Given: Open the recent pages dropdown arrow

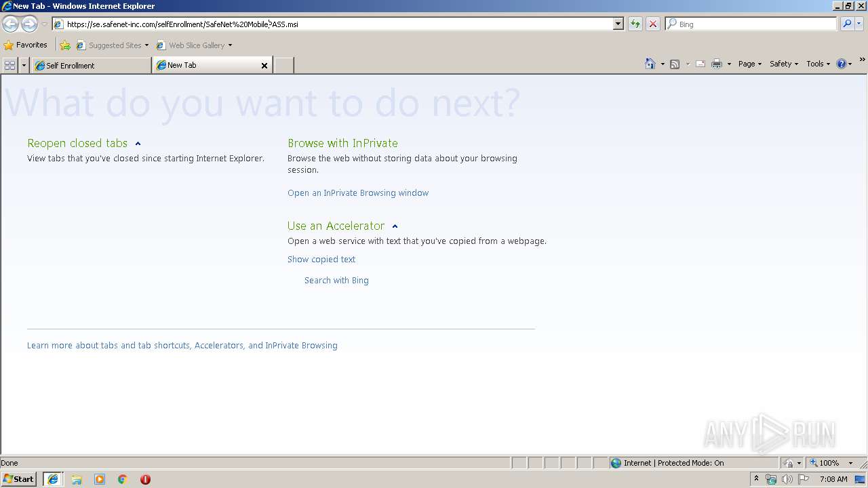Looking at the screenshot, I should pos(44,24).
